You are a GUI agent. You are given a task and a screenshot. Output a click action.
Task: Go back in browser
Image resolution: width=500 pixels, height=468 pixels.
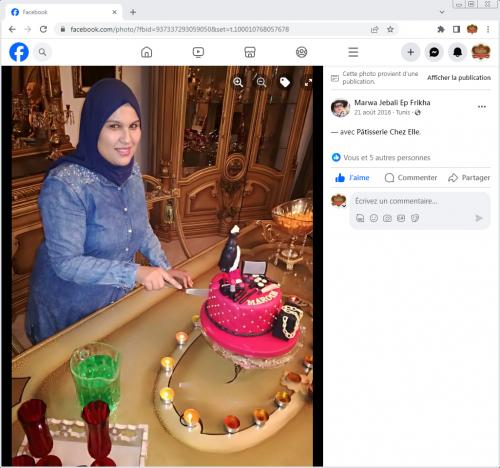(x=12, y=29)
